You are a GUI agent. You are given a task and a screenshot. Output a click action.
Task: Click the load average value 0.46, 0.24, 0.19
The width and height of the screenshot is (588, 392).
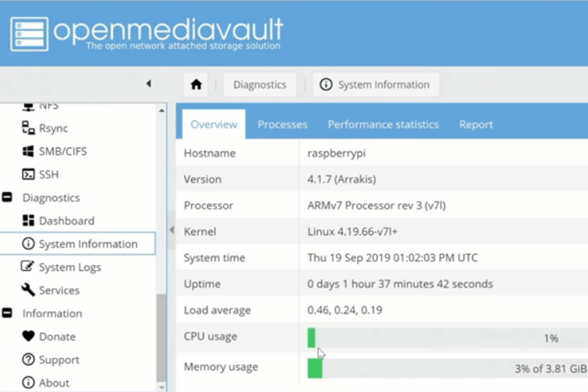pyautogui.click(x=345, y=310)
